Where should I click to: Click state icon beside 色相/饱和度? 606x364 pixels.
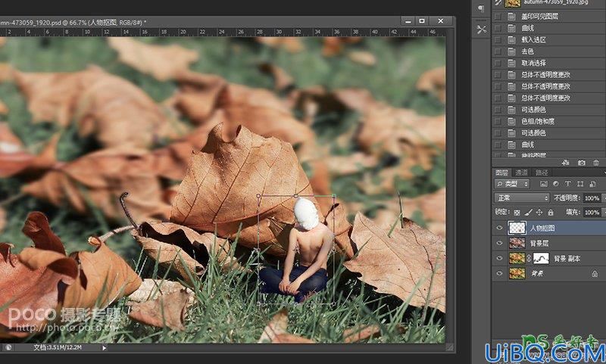point(512,121)
